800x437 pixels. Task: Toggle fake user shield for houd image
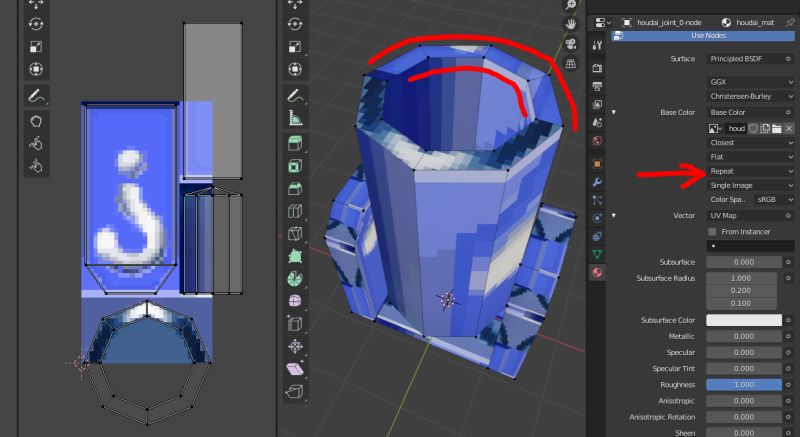coord(753,128)
